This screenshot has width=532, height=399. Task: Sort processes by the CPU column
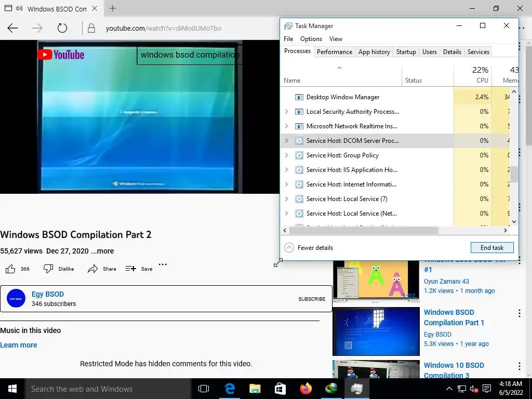tap(473, 76)
